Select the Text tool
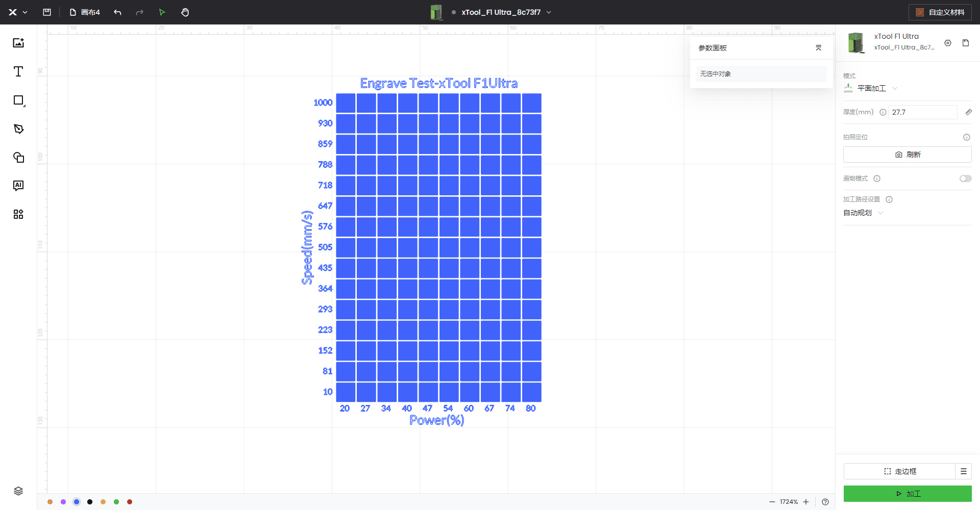Image resolution: width=980 pixels, height=510 pixels. (18, 71)
